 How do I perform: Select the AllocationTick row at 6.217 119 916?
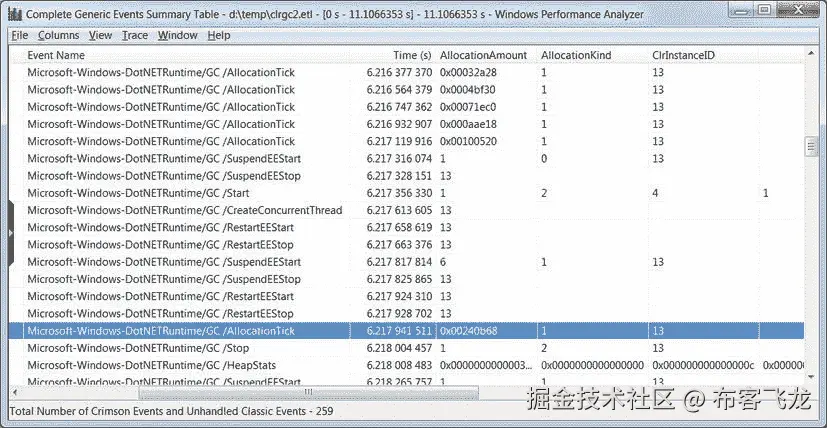(x=406, y=141)
